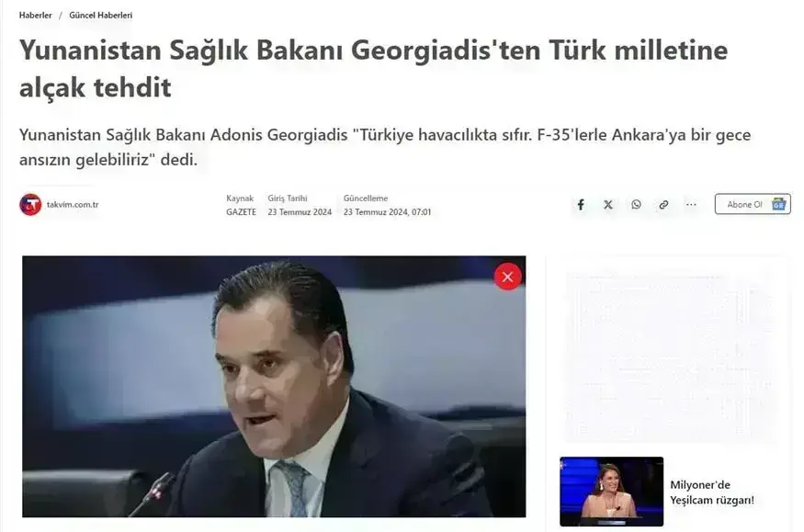This screenshot has height=532, width=804.
Task: Click the Takvim round logo icon
Action: [x=30, y=205]
